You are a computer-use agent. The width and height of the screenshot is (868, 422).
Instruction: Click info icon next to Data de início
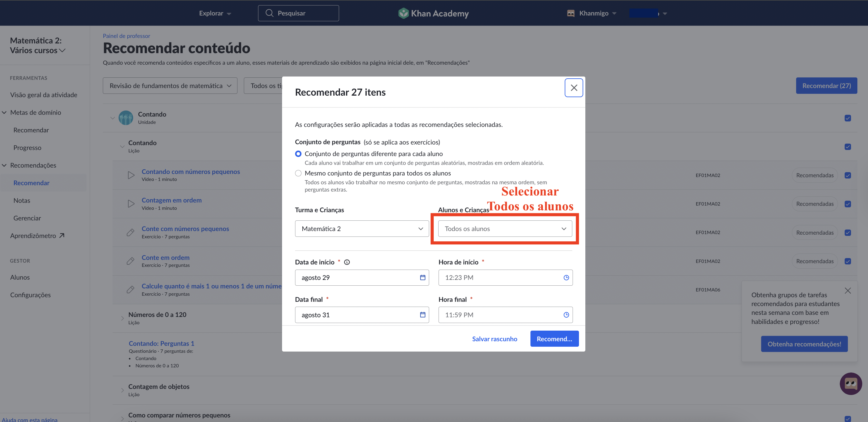[x=347, y=262]
